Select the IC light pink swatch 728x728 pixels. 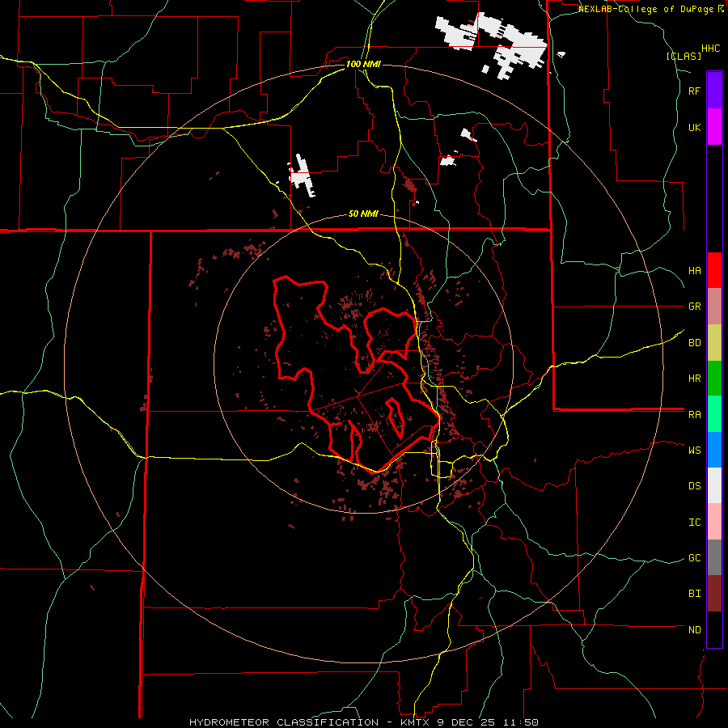[x=714, y=522]
